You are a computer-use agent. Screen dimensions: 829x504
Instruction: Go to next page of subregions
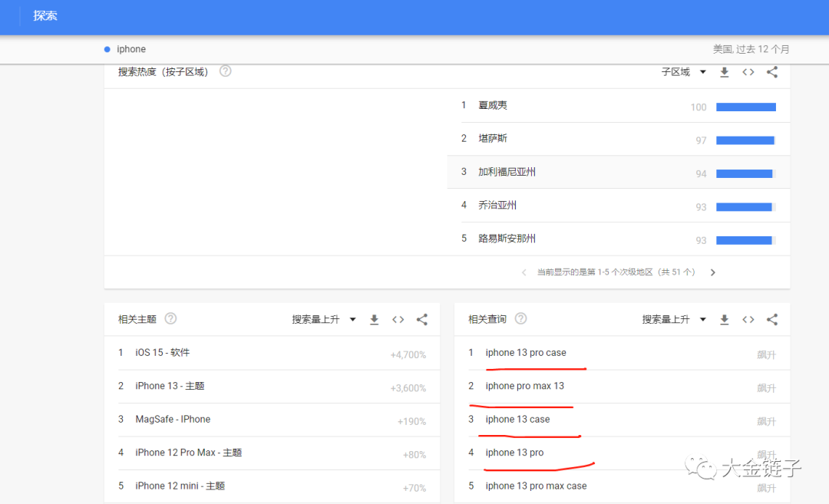[x=712, y=272]
